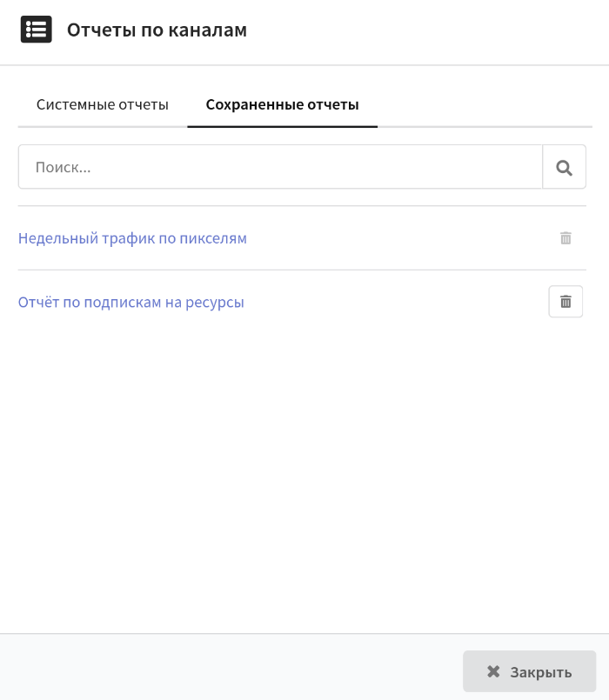Remove the resource subscriptions saved report
Screen dimensions: 609x700
(565, 302)
